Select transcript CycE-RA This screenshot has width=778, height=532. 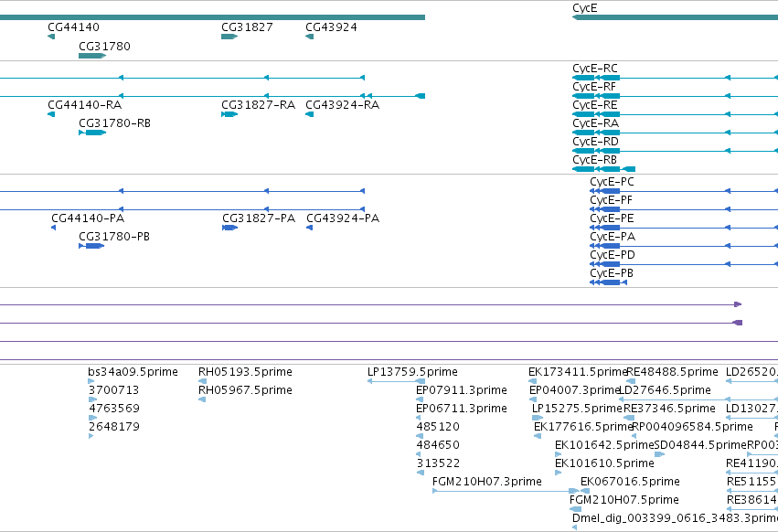pyautogui.click(x=595, y=123)
